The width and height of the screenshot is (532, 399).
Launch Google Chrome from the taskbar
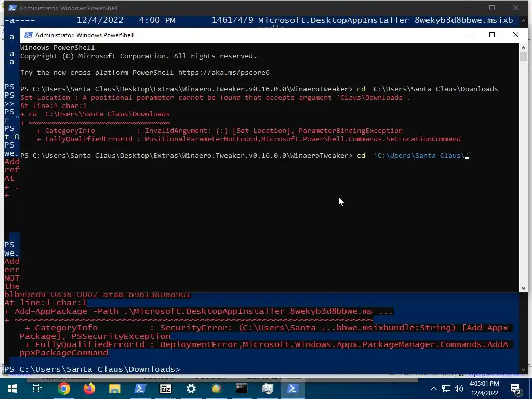tap(63, 389)
